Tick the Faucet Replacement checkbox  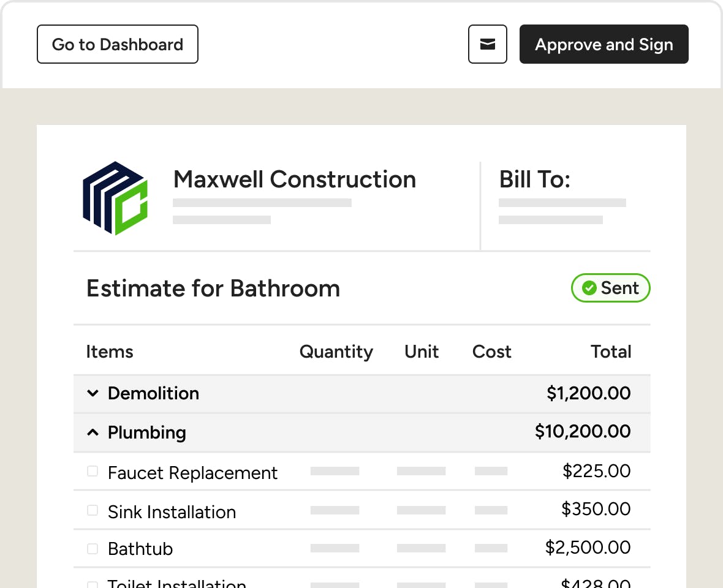coord(93,471)
